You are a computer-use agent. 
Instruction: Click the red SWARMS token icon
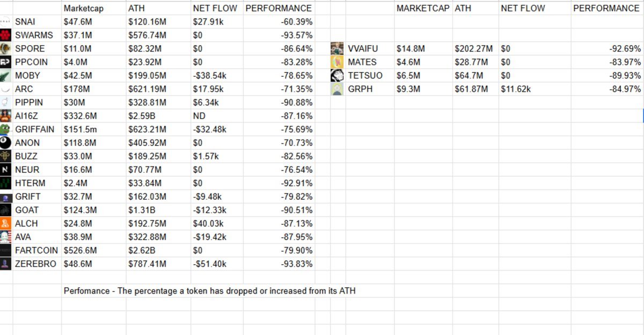[6, 35]
